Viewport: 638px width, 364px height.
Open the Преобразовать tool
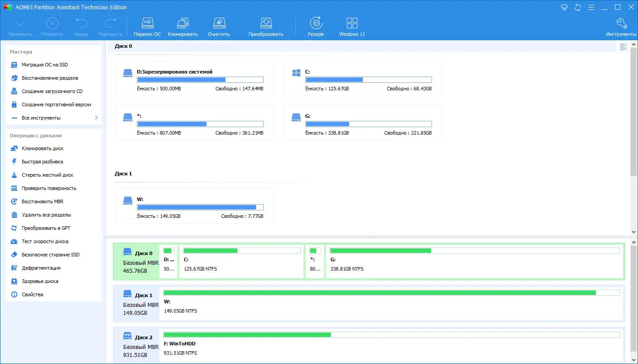coord(266,25)
